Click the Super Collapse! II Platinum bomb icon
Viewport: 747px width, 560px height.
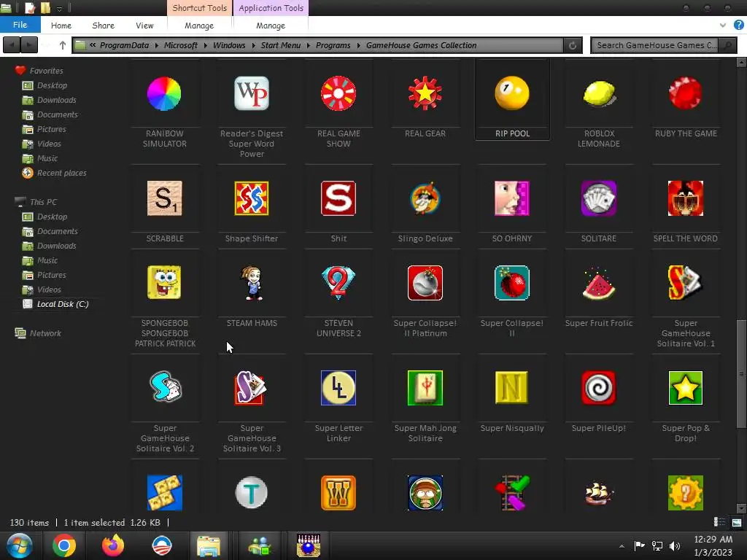click(x=425, y=283)
